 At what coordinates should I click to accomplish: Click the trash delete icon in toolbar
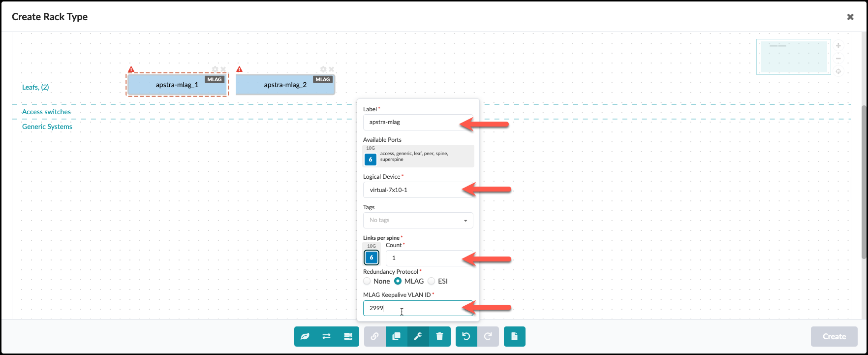pyautogui.click(x=439, y=337)
